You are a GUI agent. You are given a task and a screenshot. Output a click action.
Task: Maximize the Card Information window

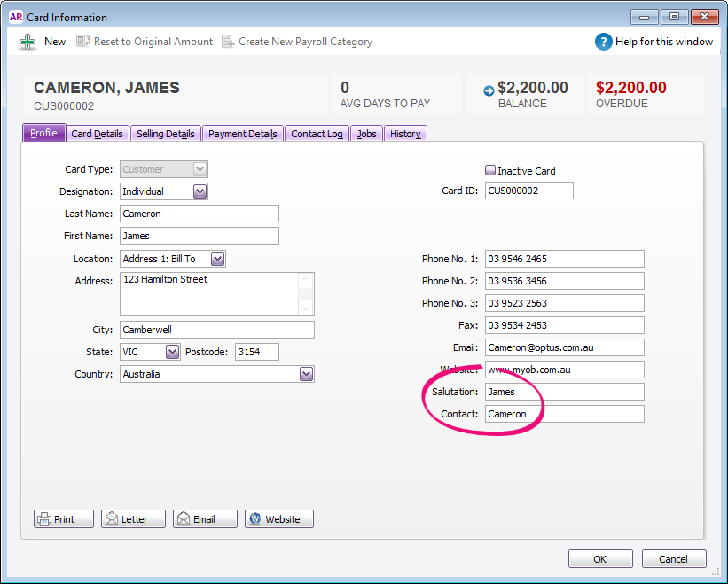point(674,17)
